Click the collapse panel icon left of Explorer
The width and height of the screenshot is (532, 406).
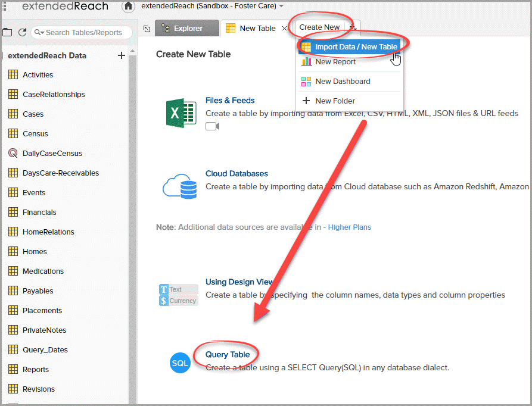click(x=147, y=29)
